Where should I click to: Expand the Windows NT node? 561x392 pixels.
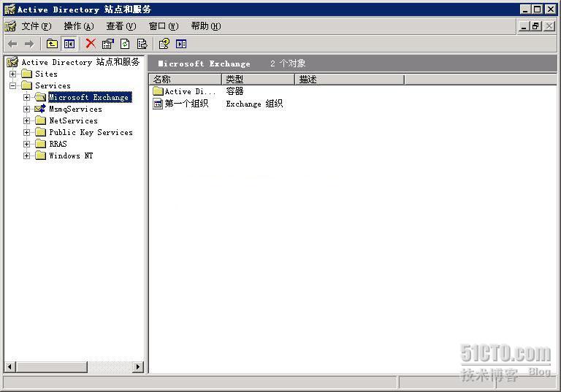[27, 156]
